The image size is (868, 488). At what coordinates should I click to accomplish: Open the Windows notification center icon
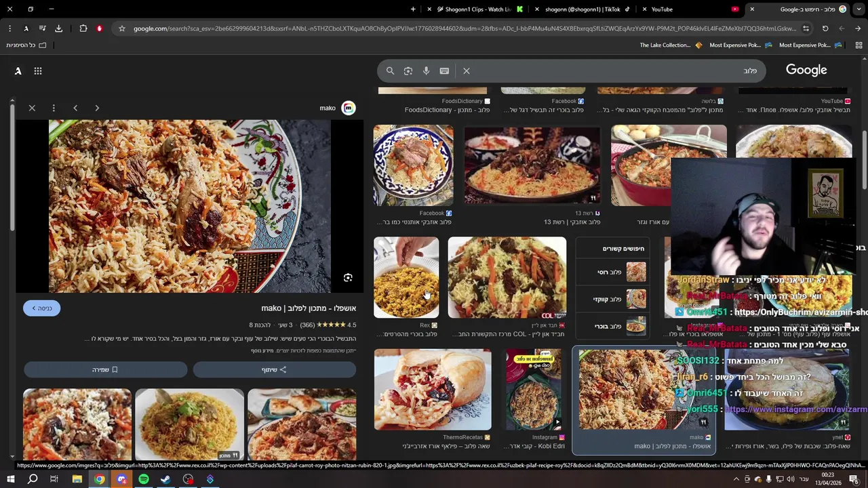tap(854, 479)
